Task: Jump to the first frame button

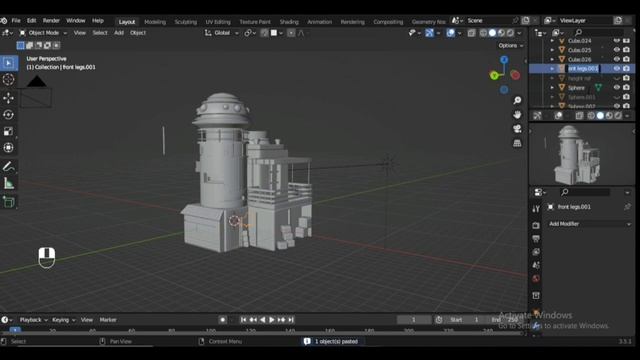Action: (x=243, y=320)
